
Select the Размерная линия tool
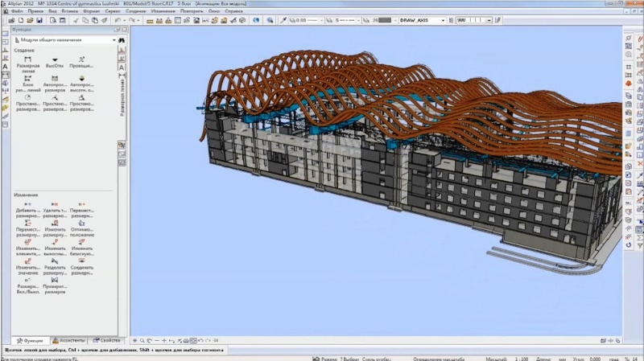click(x=28, y=65)
